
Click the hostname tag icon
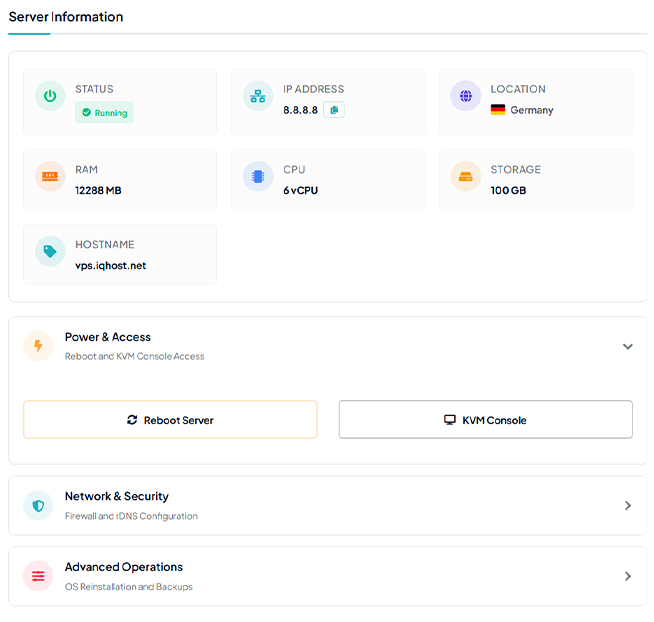coord(50,252)
